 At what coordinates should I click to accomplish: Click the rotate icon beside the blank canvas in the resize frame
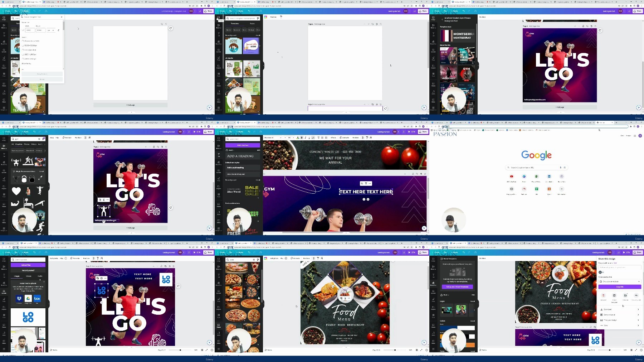[171, 28]
